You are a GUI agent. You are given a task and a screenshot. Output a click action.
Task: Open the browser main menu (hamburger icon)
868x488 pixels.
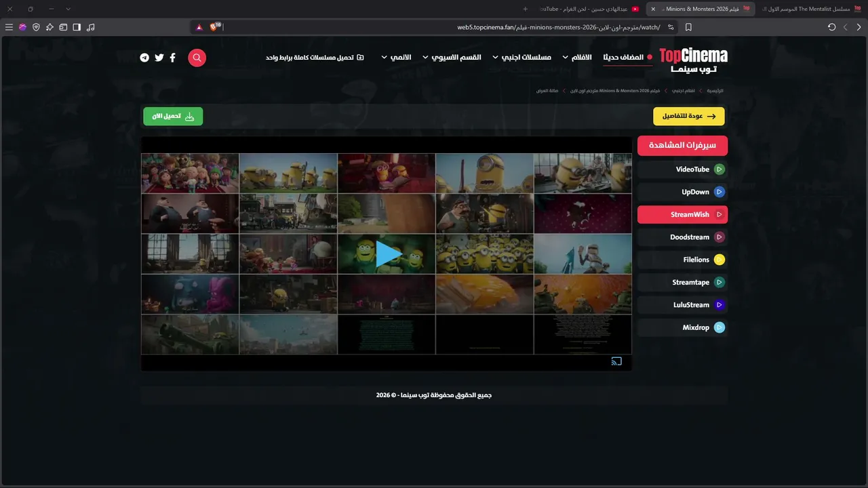9,27
